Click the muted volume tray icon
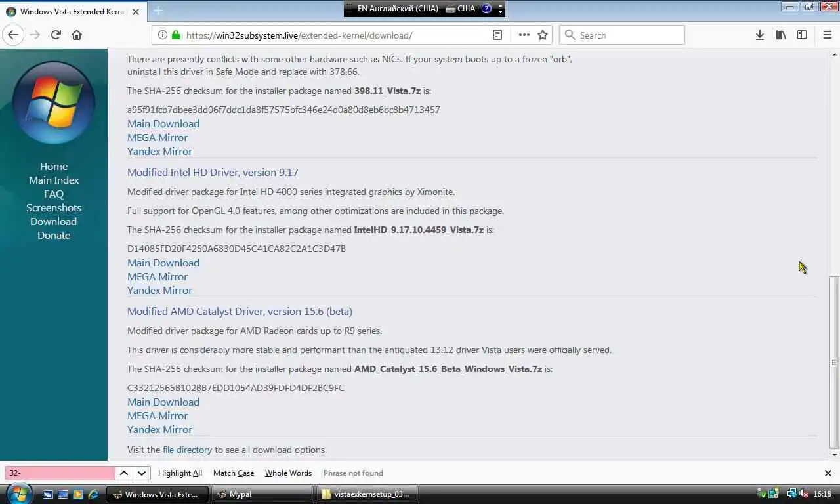840x504 pixels. (x=805, y=494)
